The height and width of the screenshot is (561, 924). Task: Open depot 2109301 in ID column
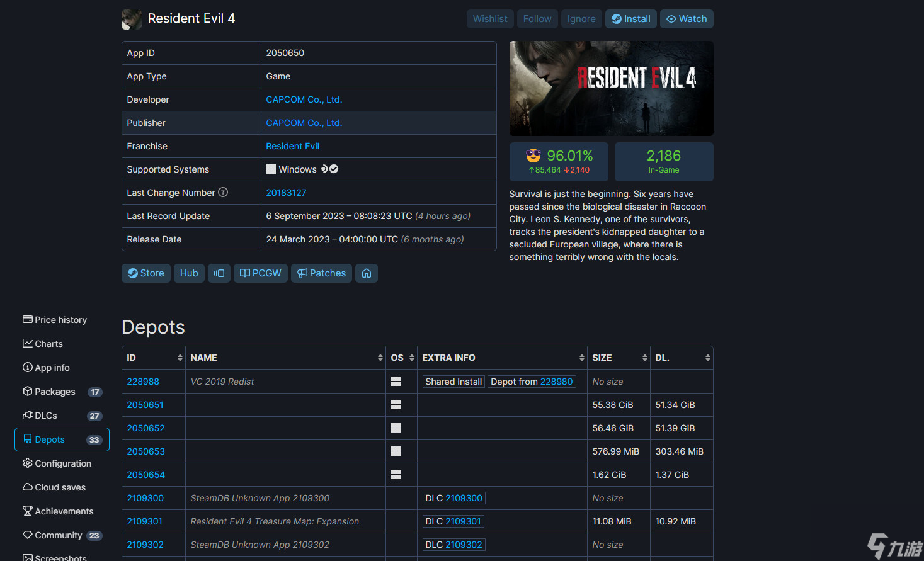coord(144,521)
